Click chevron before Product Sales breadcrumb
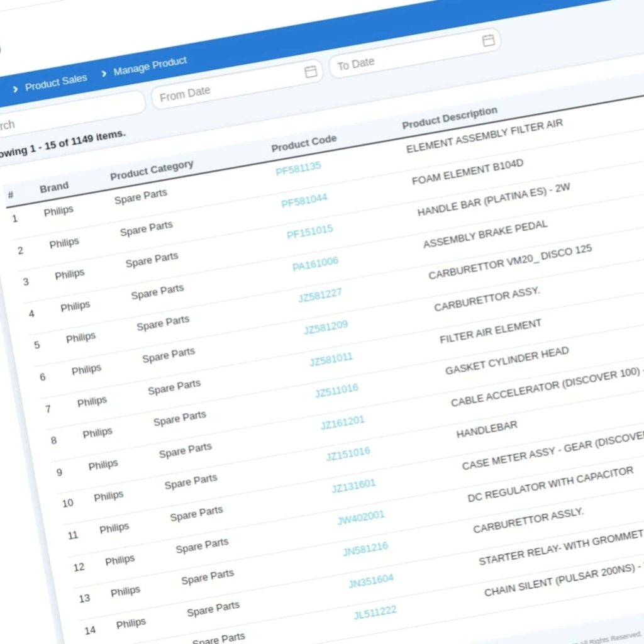The image size is (644, 644). click(15, 89)
